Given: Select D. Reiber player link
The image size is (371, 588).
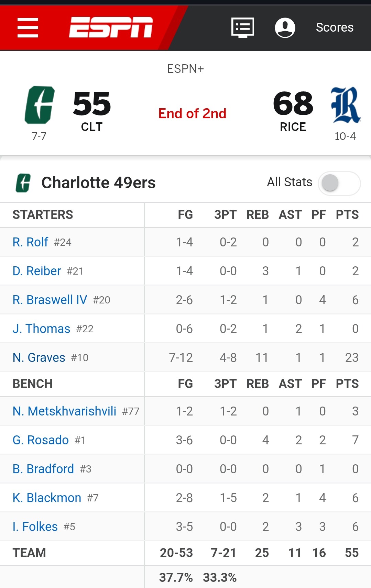Looking at the screenshot, I should [x=37, y=271].
